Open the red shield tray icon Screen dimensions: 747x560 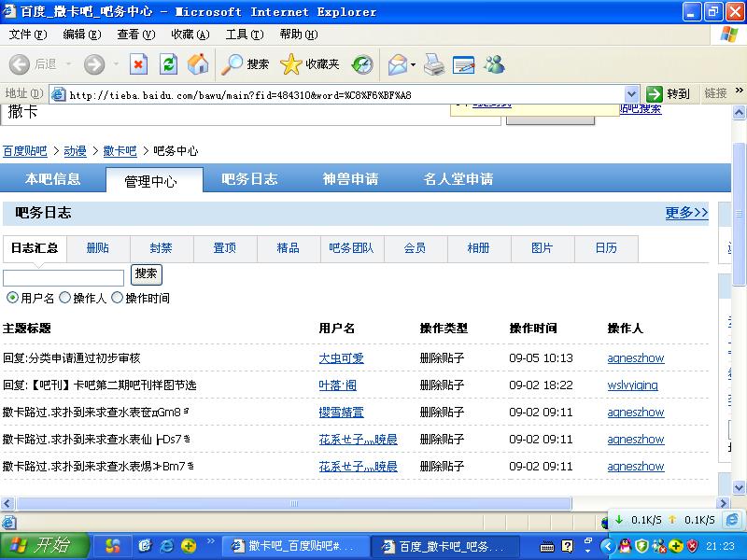[692, 546]
